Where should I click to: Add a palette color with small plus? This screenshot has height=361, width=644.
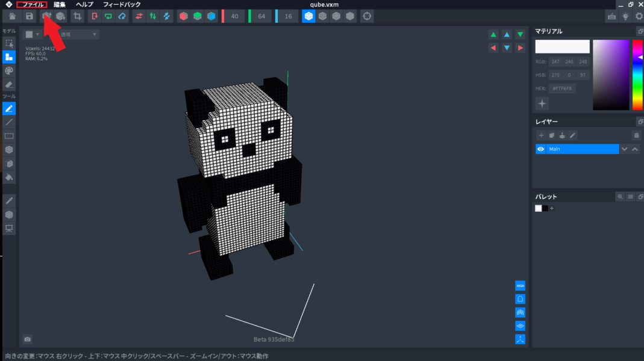[552, 208]
